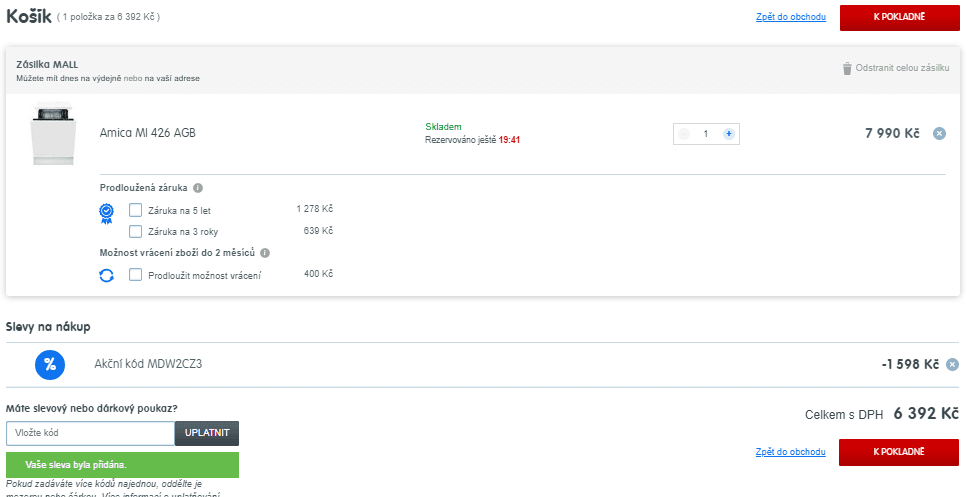Click Akční kód MDW2CZ3 label

click(x=148, y=364)
